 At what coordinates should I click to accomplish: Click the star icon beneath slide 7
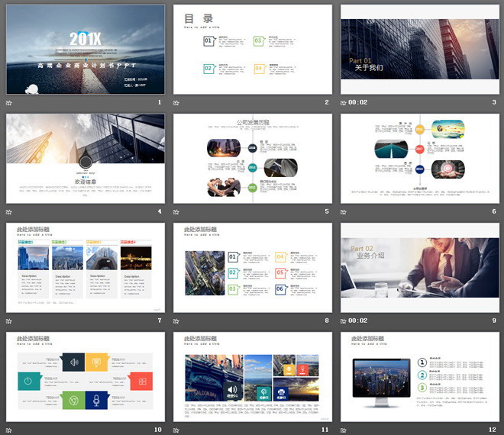point(9,321)
